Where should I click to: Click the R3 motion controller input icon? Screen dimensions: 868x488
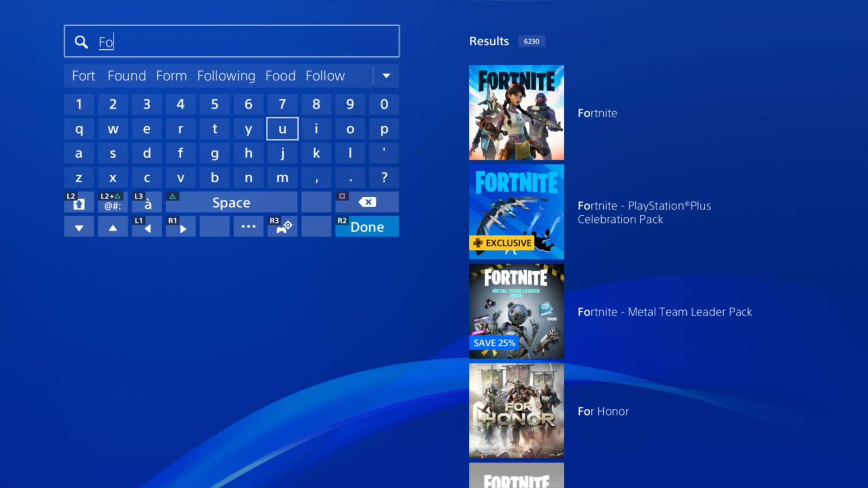click(282, 227)
